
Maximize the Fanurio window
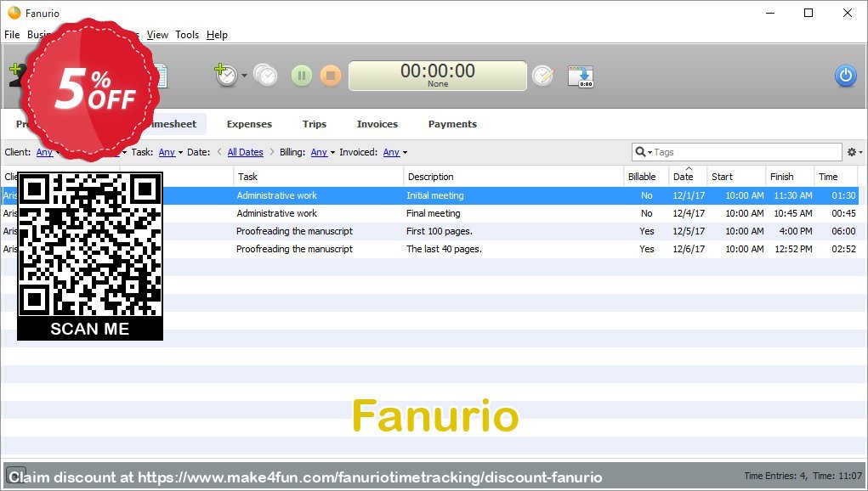pos(808,13)
